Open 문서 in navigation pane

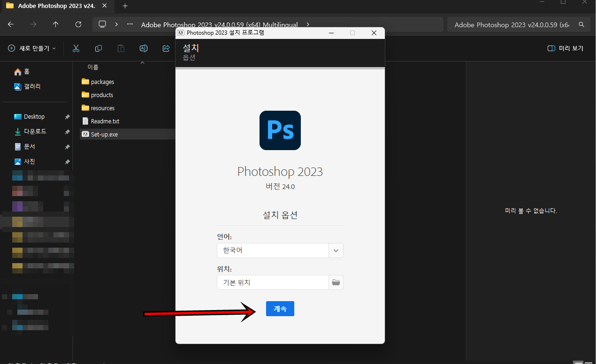(x=24, y=146)
